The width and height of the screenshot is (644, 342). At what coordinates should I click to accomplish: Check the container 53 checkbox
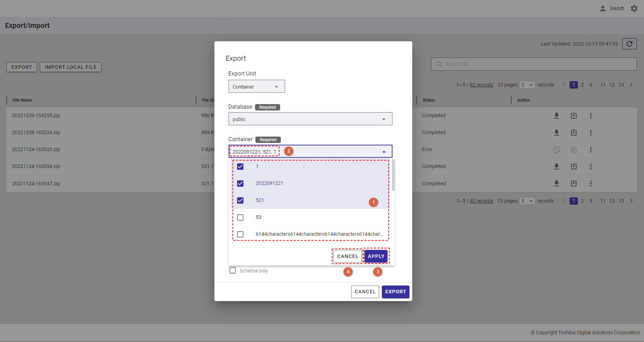pos(240,217)
